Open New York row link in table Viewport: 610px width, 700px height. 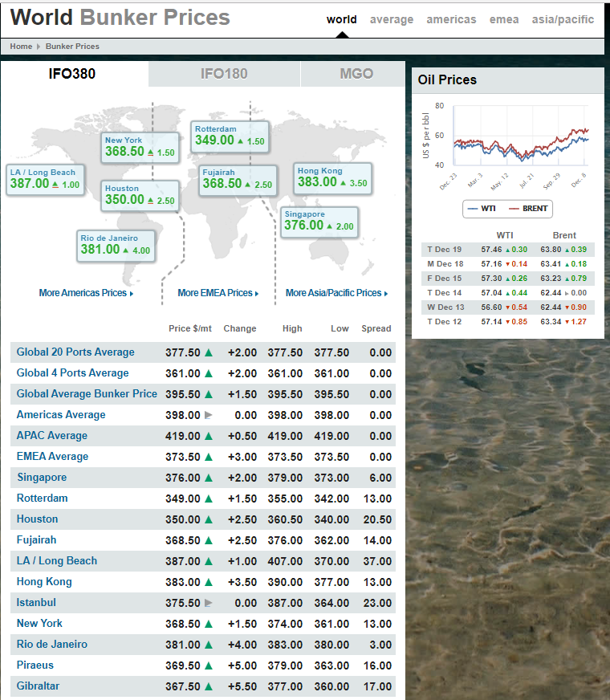point(39,624)
